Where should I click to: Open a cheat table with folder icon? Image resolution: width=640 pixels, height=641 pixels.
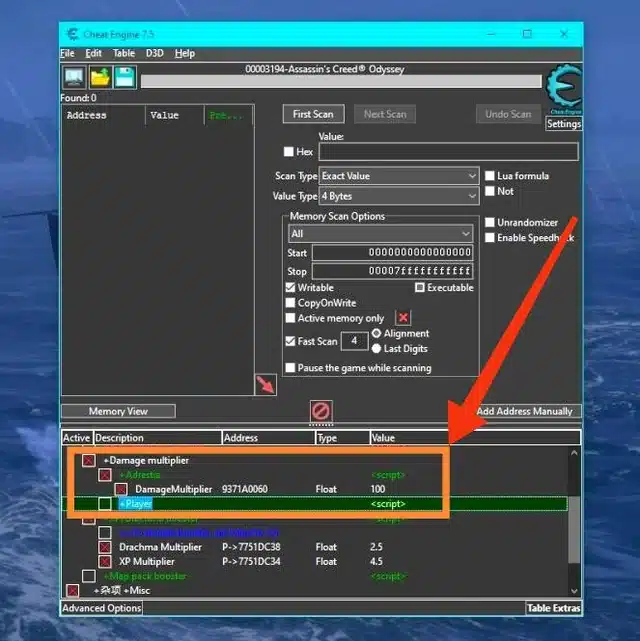click(x=100, y=78)
